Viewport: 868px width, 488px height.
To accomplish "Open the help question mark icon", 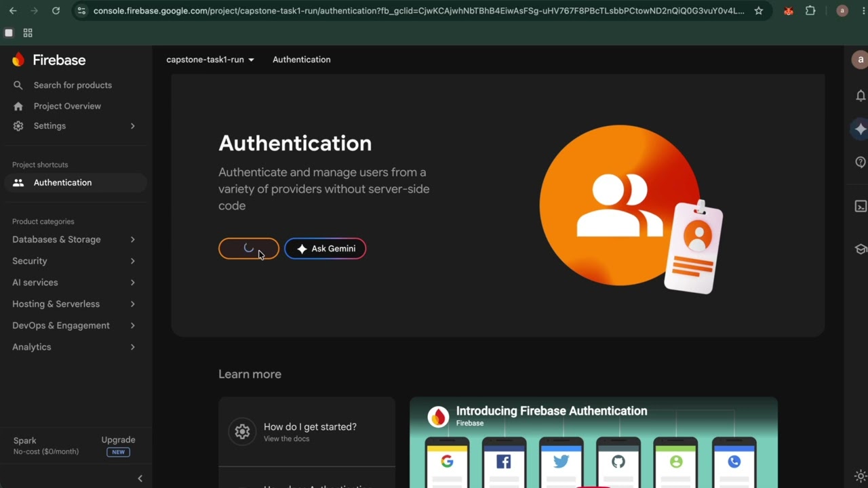I will pos(861,162).
